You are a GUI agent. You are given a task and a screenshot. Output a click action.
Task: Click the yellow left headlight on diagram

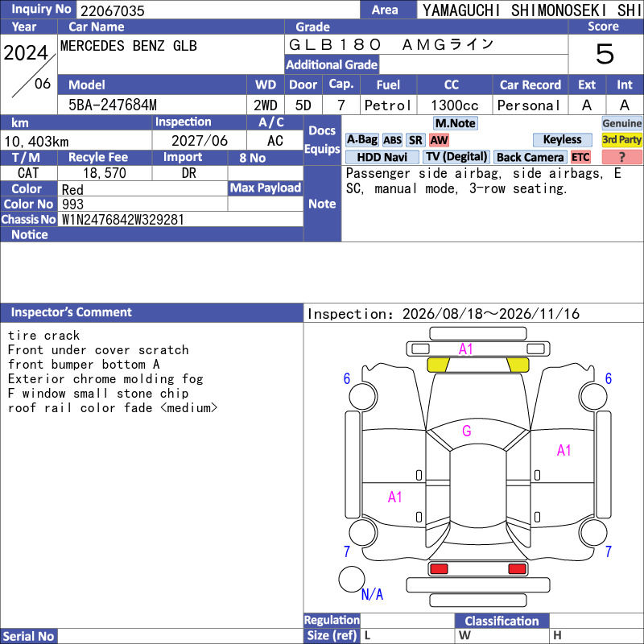click(438, 365)
